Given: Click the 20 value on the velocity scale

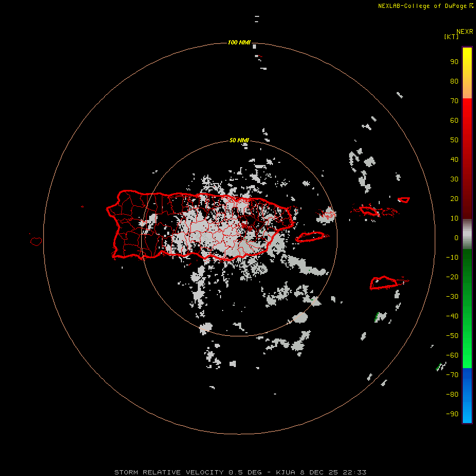Looking at the screenshot, I should [454, 198].
